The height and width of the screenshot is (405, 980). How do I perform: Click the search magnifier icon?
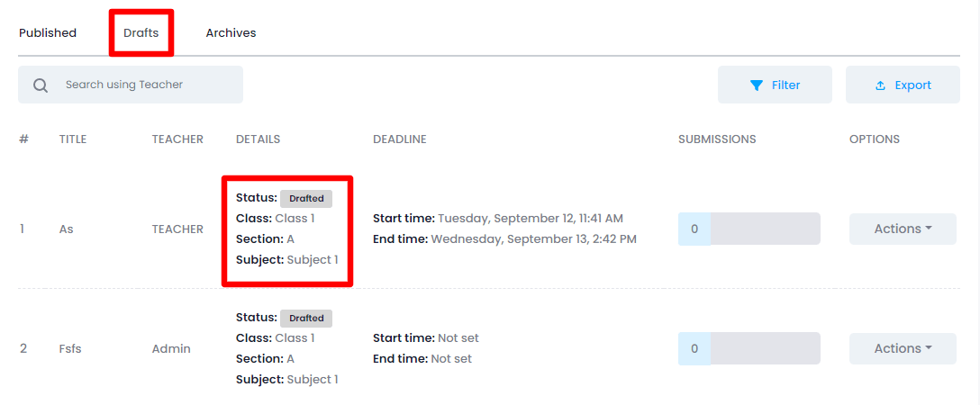click(41, 85)
